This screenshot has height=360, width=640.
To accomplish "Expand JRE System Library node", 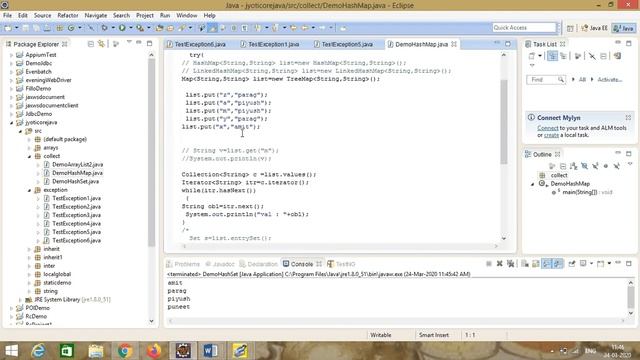I will pos(20,300).
